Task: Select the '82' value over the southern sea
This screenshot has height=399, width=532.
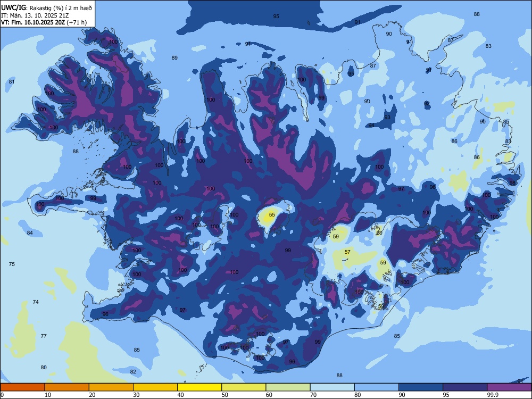Action: 133,371
